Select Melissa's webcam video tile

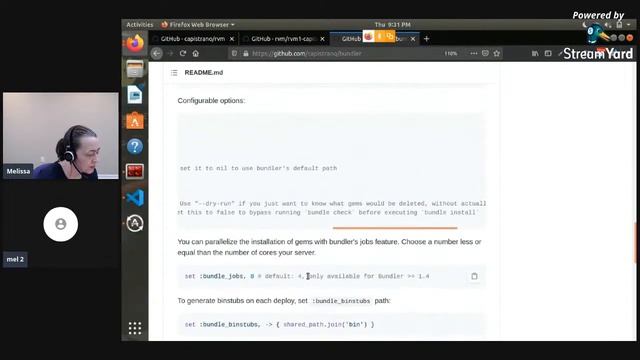(60, 136)
